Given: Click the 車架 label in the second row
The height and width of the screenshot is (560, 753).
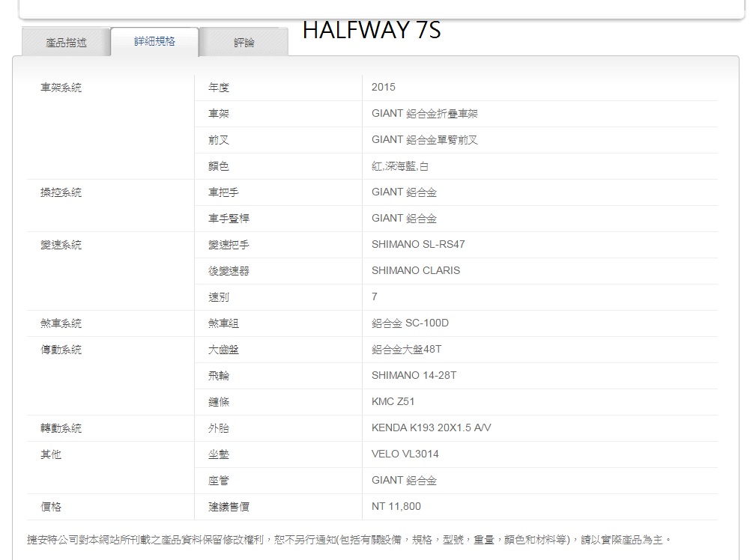Looking at the screenshot, I should 219,114.
